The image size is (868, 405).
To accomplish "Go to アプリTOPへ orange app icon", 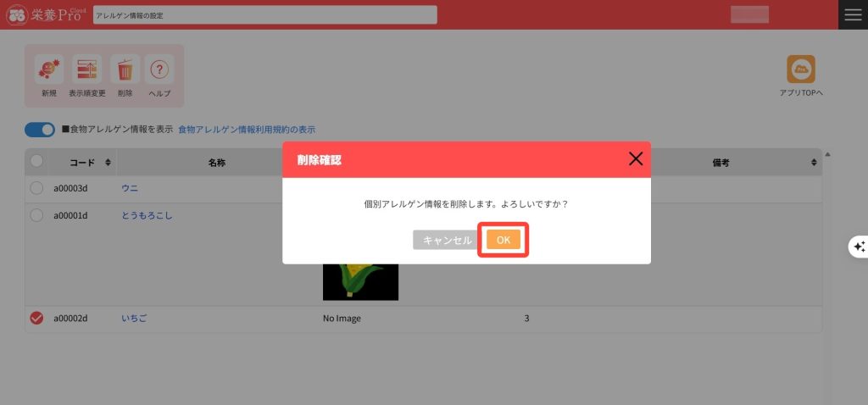I will 801,69.
